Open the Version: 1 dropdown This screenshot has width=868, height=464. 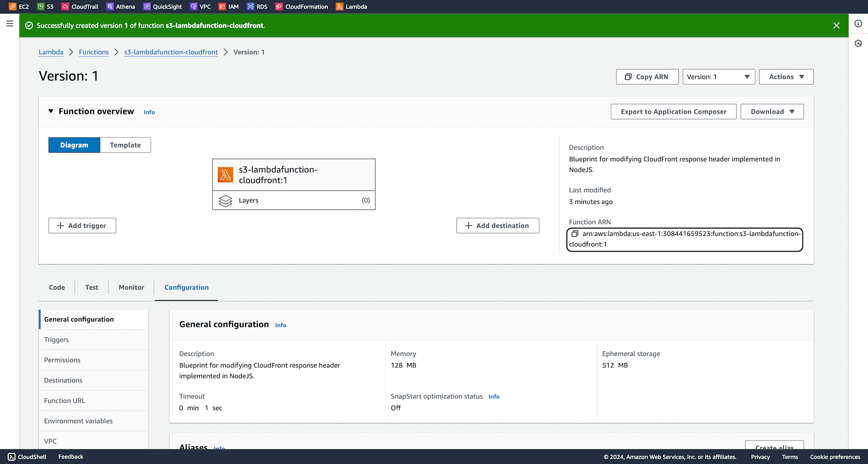coord(719,77)
